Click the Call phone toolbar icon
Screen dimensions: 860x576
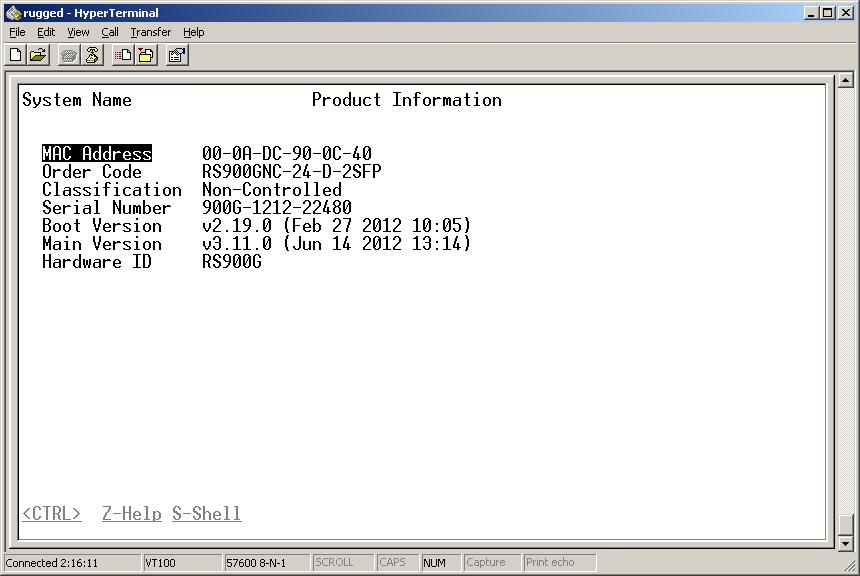tap(69, 55)
